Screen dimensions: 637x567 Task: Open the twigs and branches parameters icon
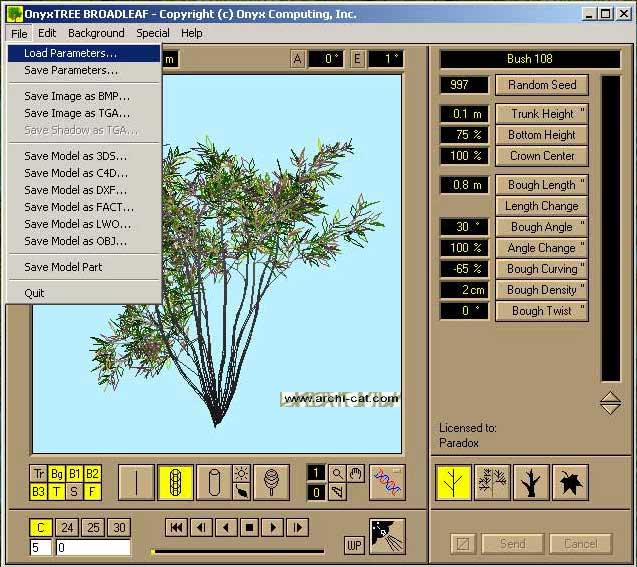tap(492, 483)
